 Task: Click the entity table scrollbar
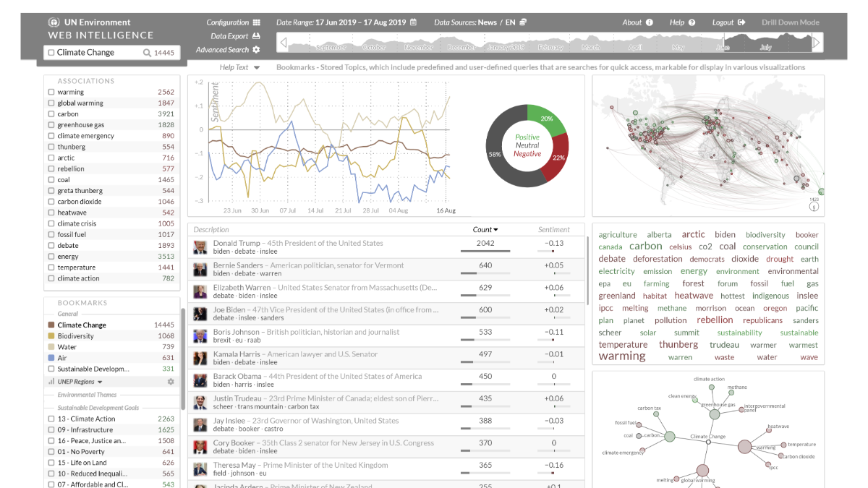[x=588, y=271]
